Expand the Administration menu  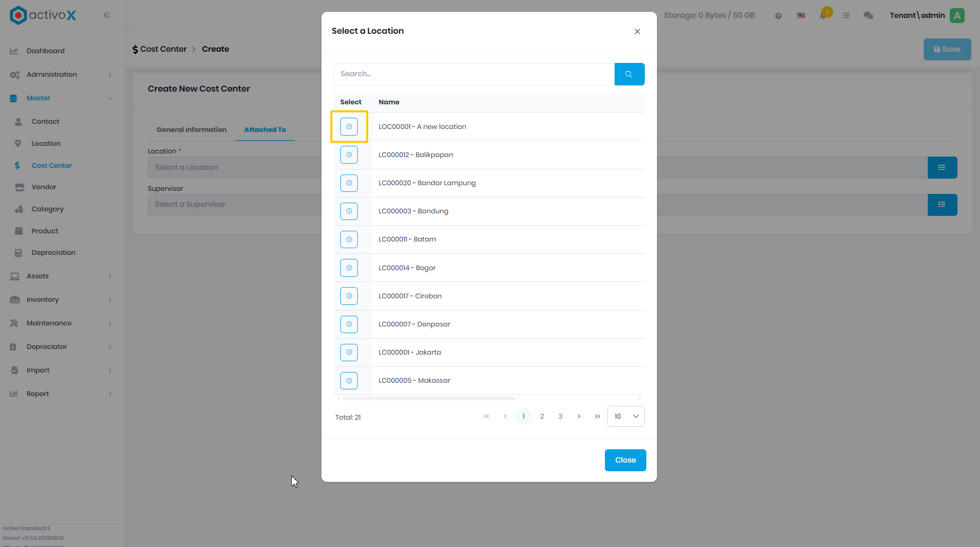tap(61, 75)
